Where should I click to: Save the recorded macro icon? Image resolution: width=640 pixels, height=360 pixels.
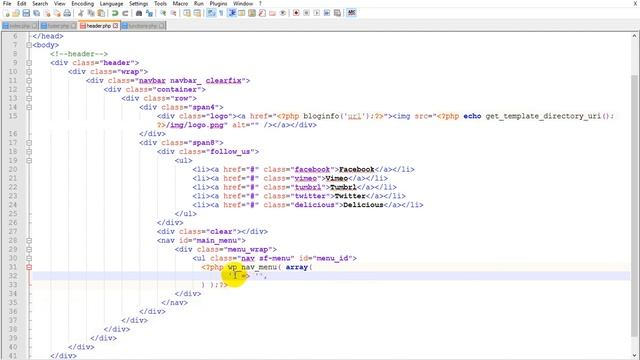pos(337,13)
